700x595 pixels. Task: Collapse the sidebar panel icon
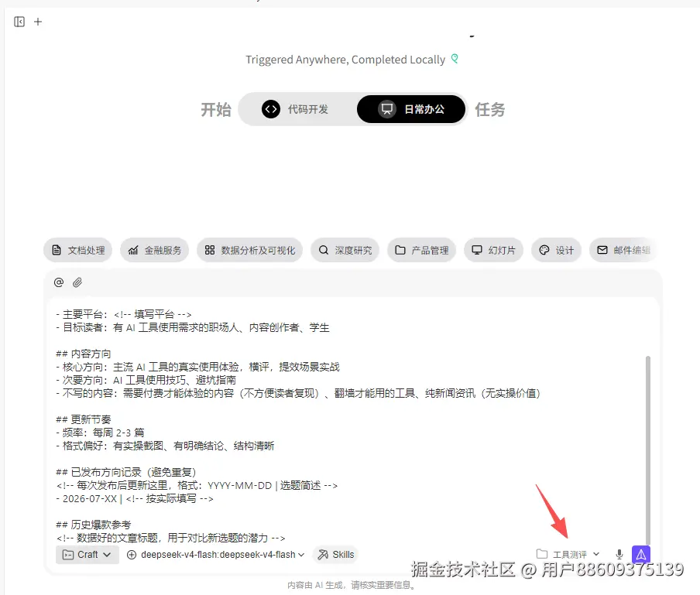(19, 22)
